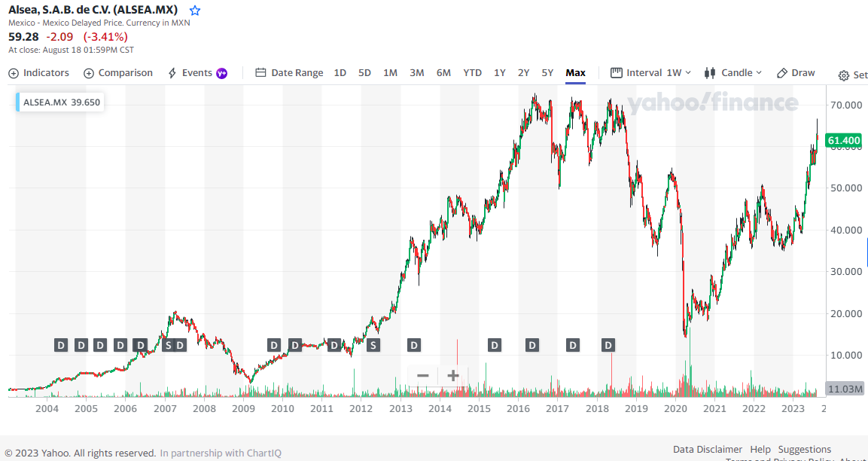Select the 1D time range
Image resolution: width=868 pixels, height=461 pixels.
pyautogui.click(x=340, y=72)
